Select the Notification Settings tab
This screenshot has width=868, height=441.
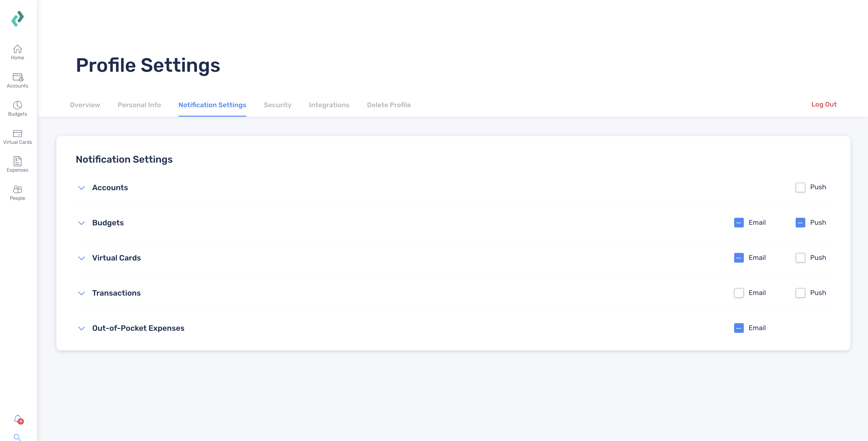pos(212,105)
